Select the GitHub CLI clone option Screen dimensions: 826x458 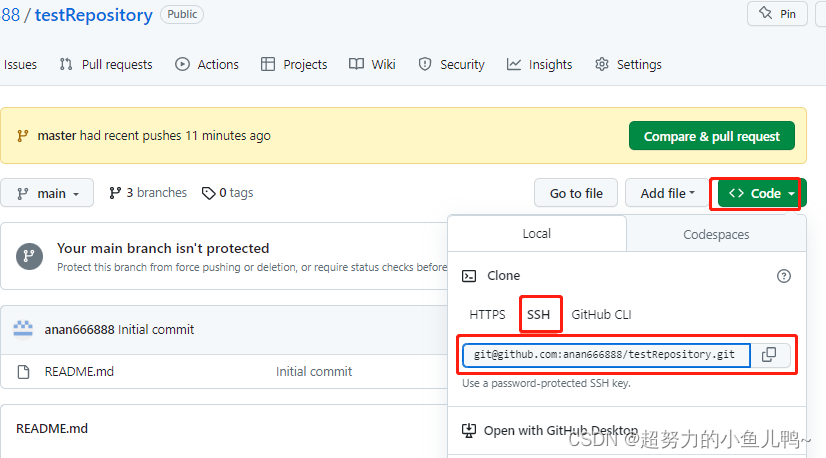(x=601, y=315)
